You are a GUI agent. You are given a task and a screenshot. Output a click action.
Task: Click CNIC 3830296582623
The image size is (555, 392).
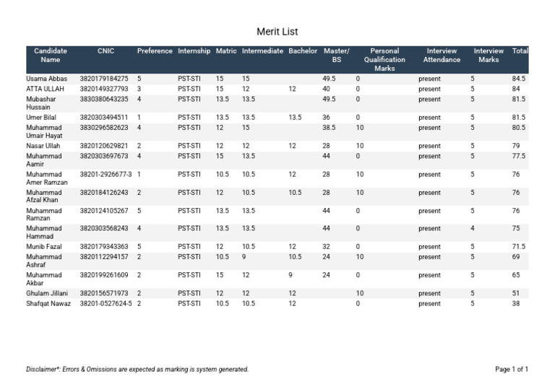[104, 128]
